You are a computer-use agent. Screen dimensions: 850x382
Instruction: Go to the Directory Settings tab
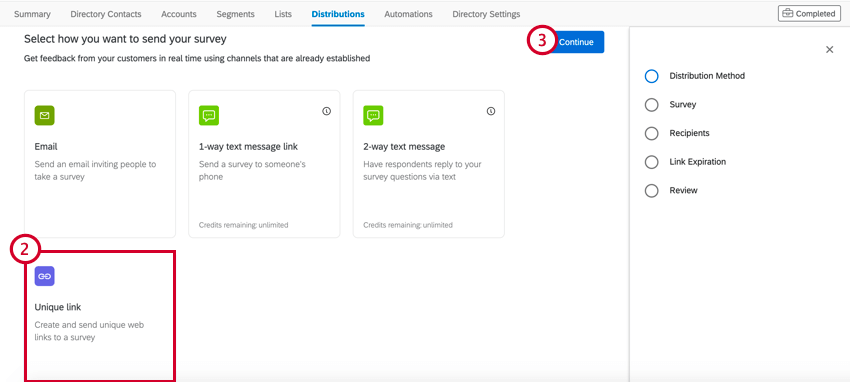[x=486, y=14]
